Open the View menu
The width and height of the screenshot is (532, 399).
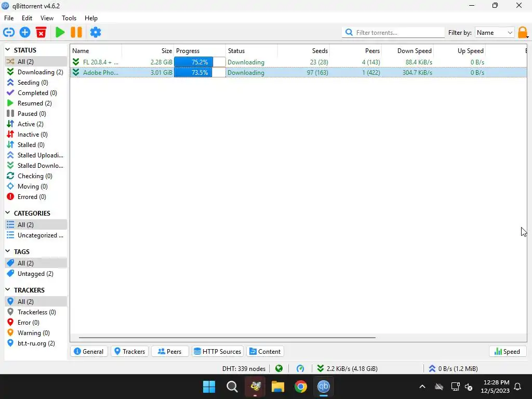coord(47,18)
